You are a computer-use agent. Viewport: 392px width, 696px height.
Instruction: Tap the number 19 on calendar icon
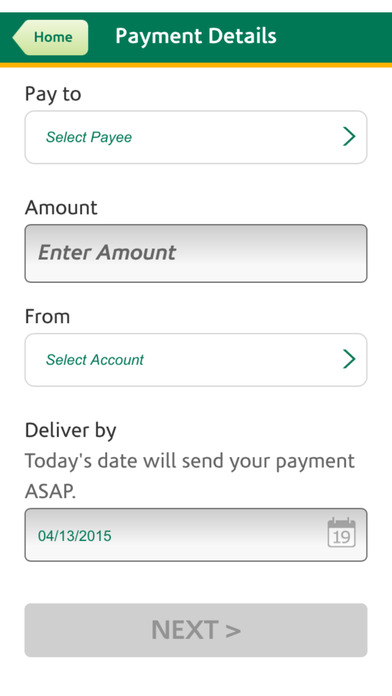click(341, 538)
